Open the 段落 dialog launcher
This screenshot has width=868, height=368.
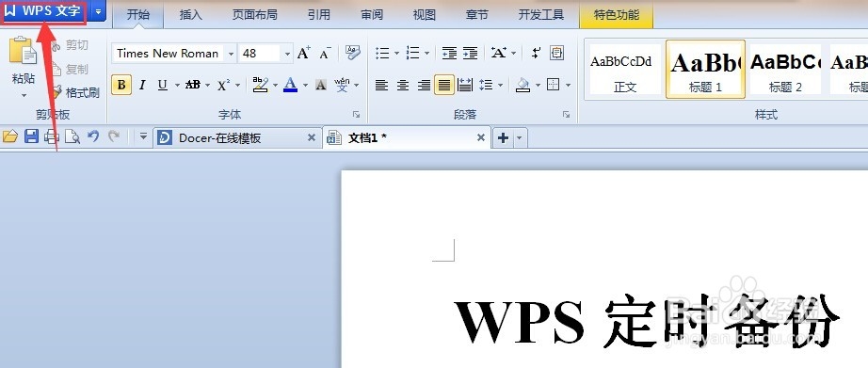pos(567,115)
